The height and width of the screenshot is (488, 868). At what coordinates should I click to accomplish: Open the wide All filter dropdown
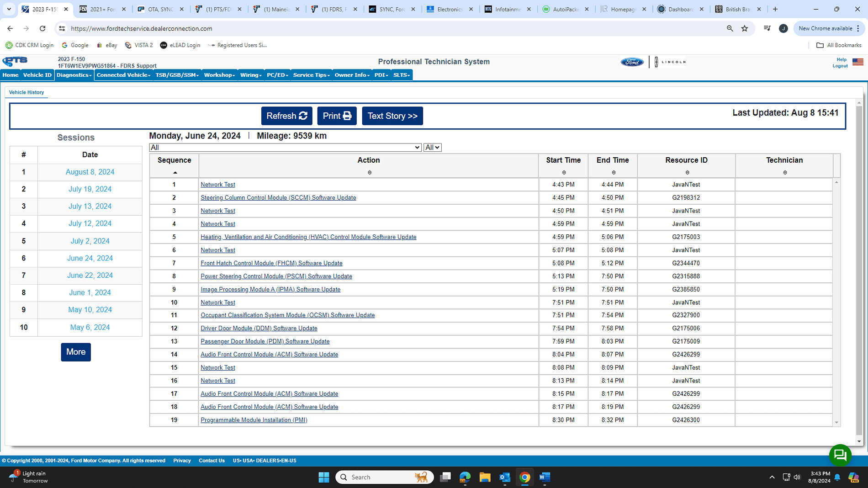click(285, 148)
